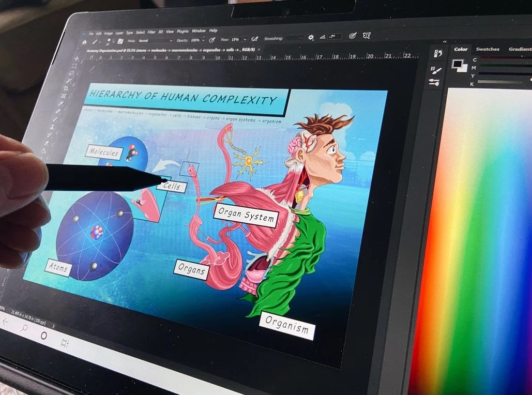
Task: Open the Plugins menu
Action: 182,31
